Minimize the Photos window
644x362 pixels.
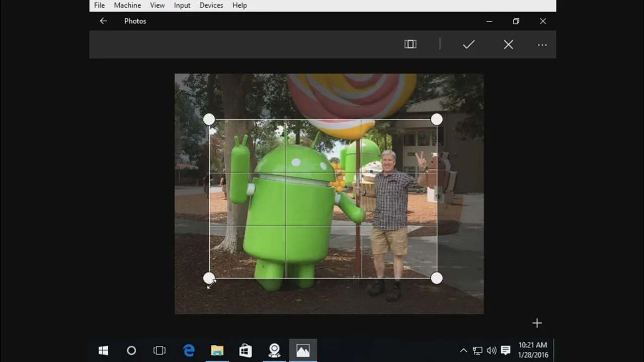(x=489, y=21)
